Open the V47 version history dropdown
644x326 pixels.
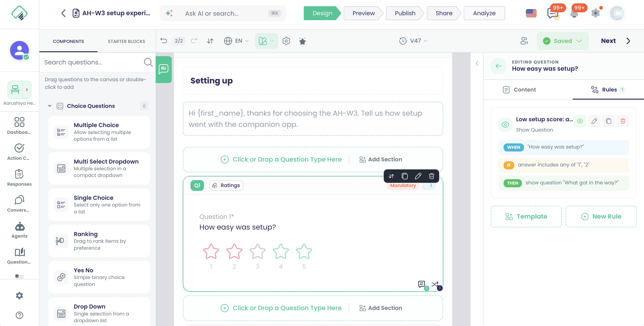click(413, 41)
